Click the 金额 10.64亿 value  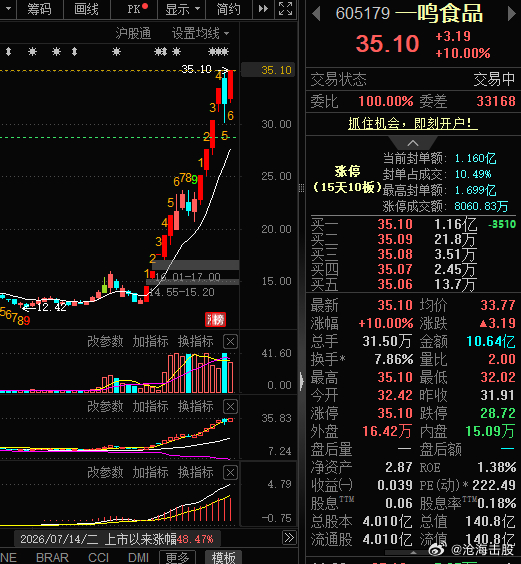tap(491, 341)
